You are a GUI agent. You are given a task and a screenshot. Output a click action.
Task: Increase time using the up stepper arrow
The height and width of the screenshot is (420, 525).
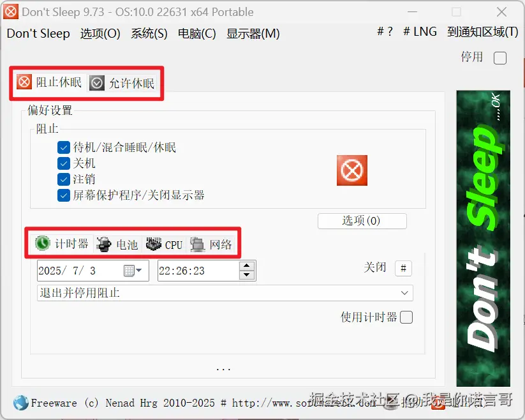point(247,266)
